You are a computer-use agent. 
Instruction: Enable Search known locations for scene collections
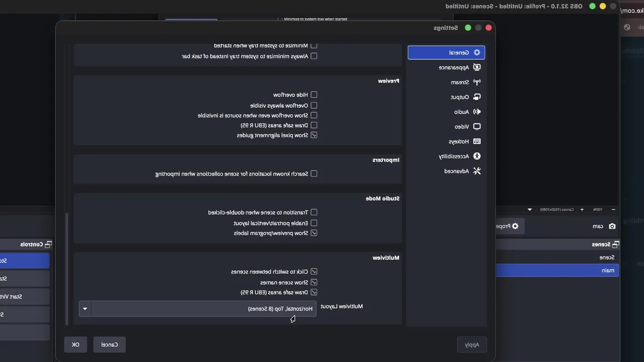314,173
